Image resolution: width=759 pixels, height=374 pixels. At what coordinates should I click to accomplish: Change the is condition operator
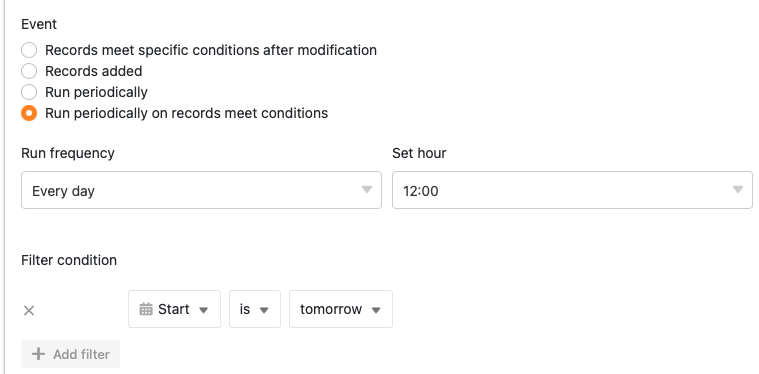coord(255,309)
